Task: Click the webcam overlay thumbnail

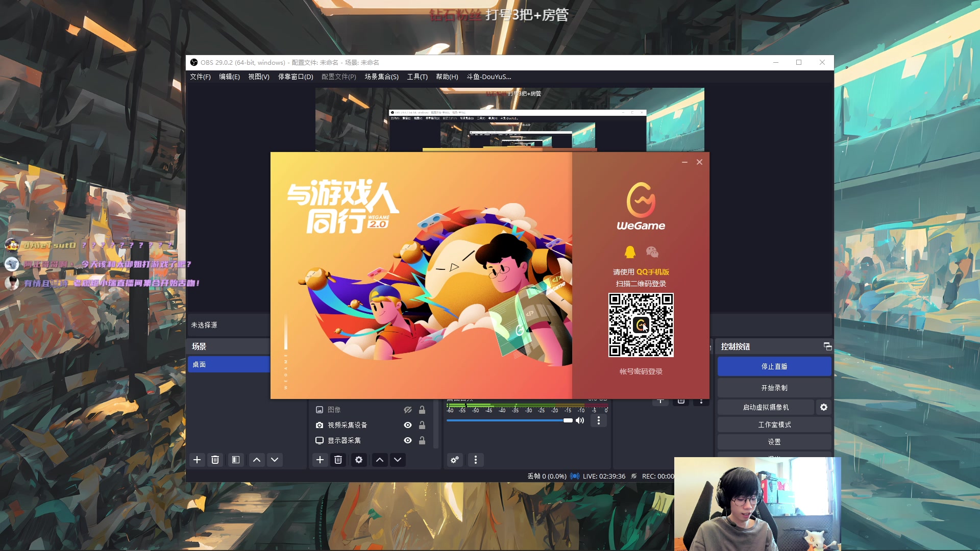Action: pos(757,504)
